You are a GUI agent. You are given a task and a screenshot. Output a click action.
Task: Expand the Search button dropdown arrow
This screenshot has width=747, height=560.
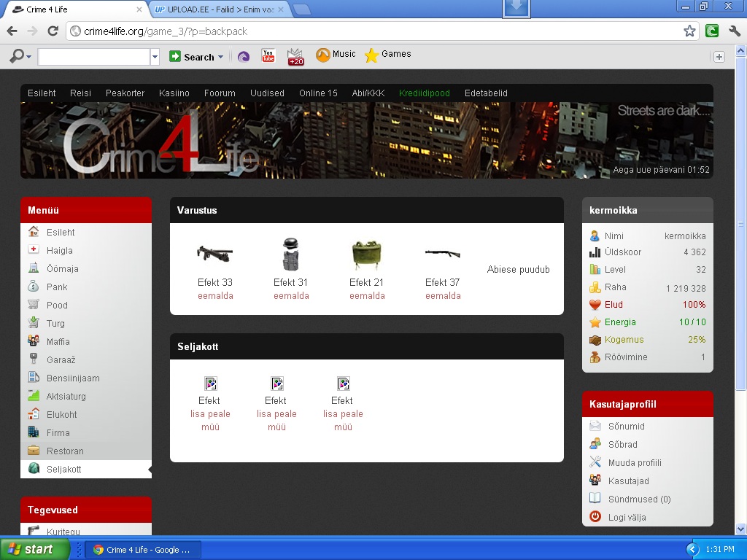(220, 57)
